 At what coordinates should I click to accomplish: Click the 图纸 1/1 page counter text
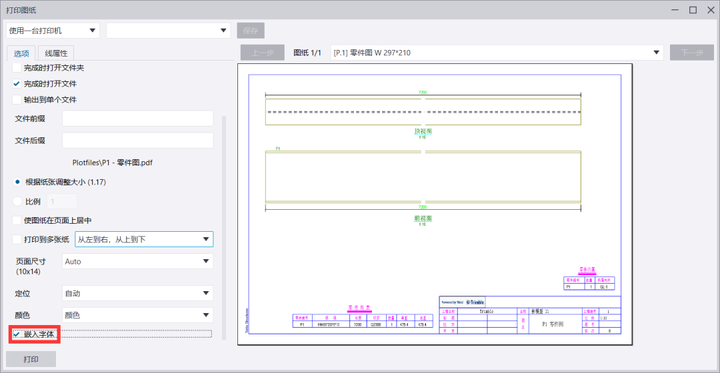coord(307,53)
